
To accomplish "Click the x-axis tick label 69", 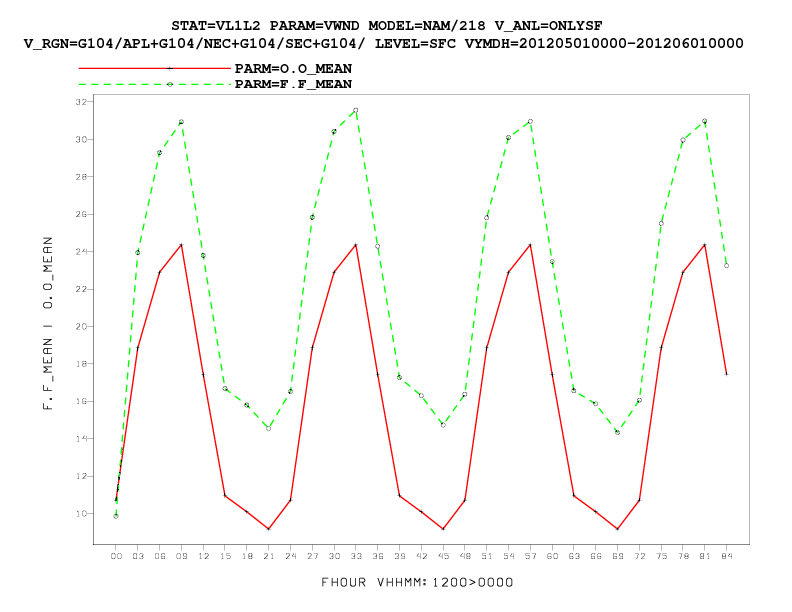I will pyautogui.click(x=618, y=556).
